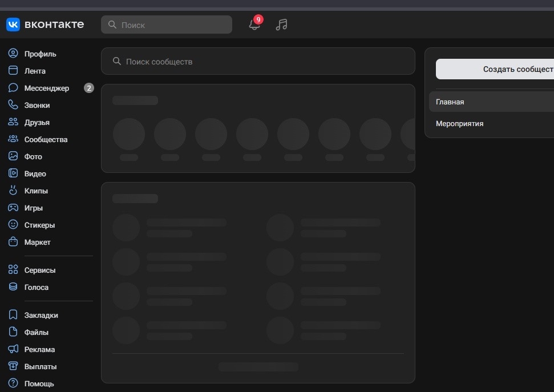Click the Помощь question mark icon
The width and height of the screenshot is (554, 392).
(x=13, y=383)
